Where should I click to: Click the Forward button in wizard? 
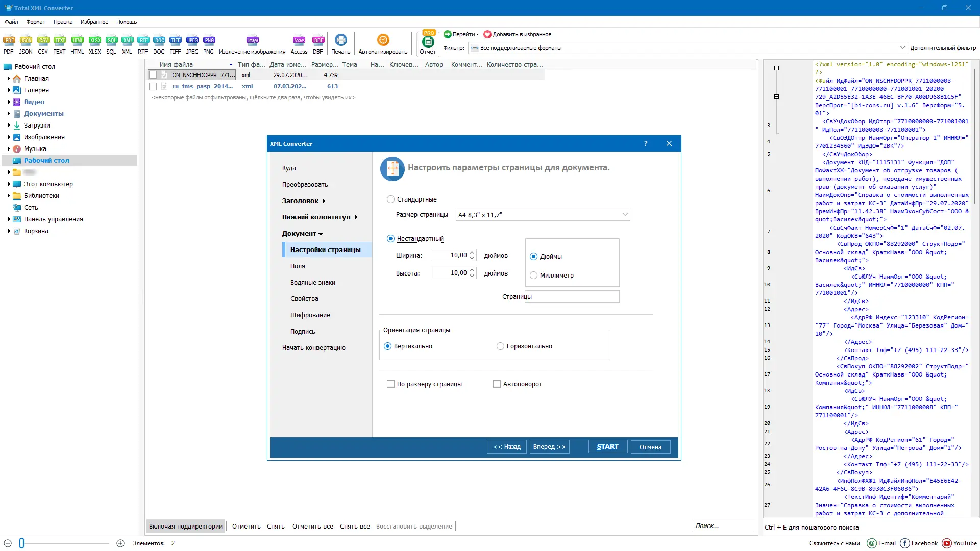coord(549,447)
